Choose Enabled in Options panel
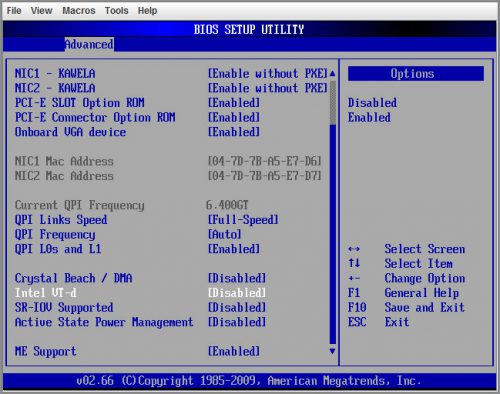 point(369,117)
